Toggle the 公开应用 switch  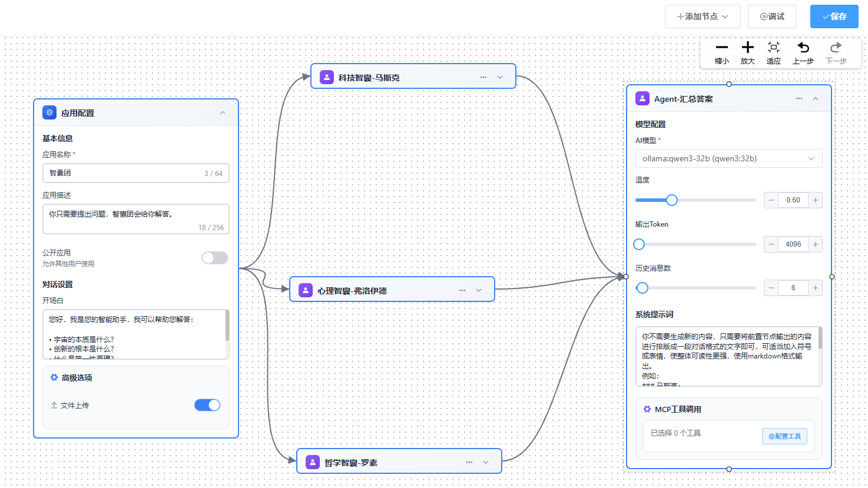tap(214, 258)
